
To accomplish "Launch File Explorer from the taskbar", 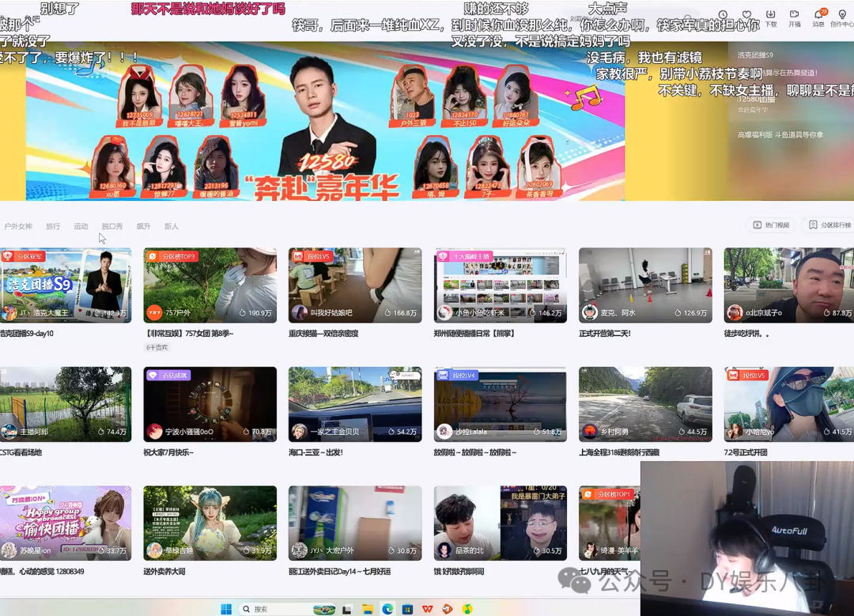I will pyautogui.click(x=368, y=609).
